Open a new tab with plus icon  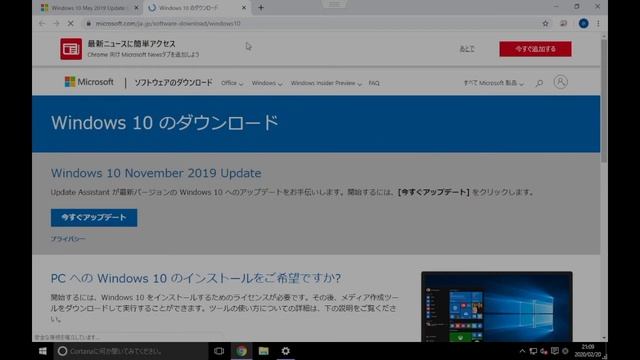pos(261,7)
